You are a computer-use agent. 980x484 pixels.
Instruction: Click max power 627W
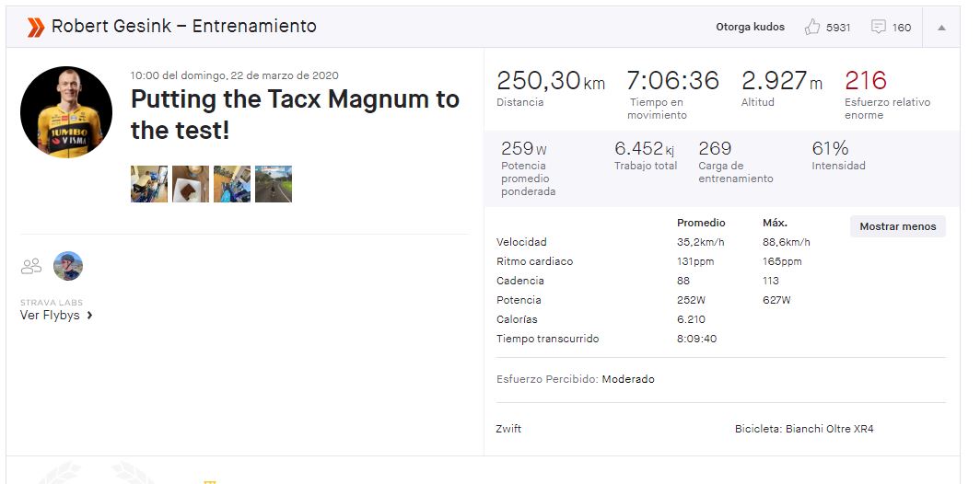pyautogui.click(x=776, y=300)
